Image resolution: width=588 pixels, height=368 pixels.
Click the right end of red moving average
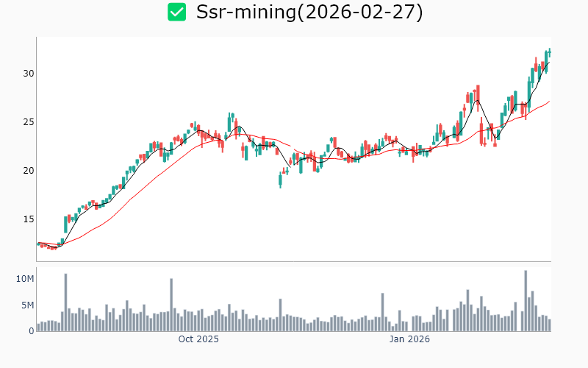(549, 102)
